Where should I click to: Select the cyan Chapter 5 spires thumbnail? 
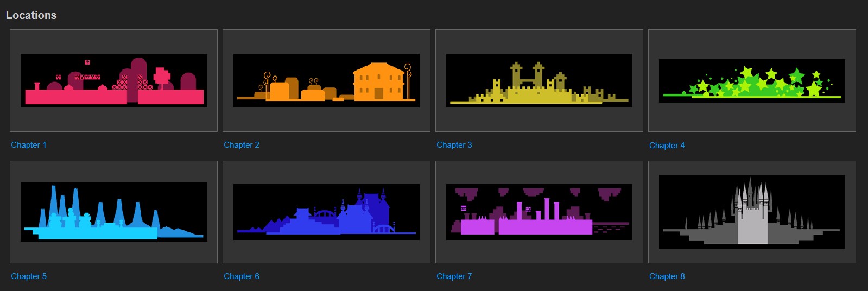tap(114, 212)
